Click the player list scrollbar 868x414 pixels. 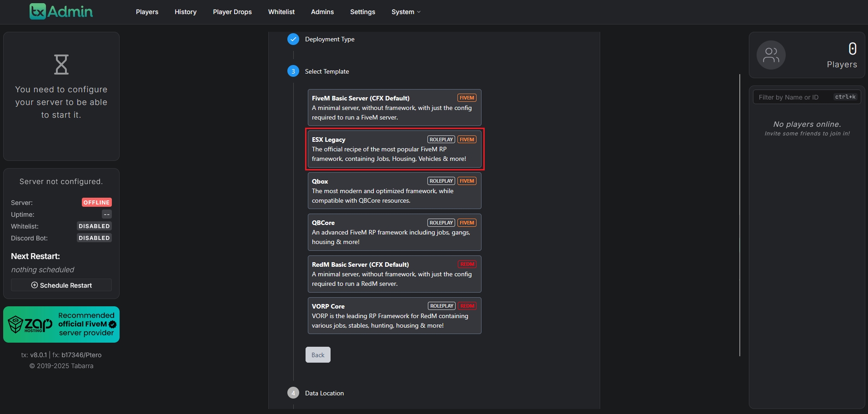click(x=740, y=214)
